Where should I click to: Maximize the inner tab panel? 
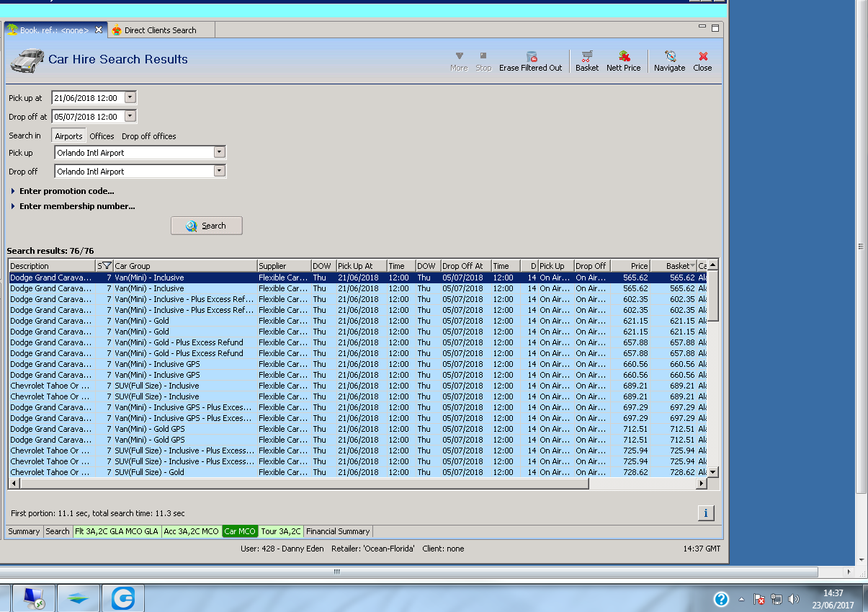(x=715, y=28)
